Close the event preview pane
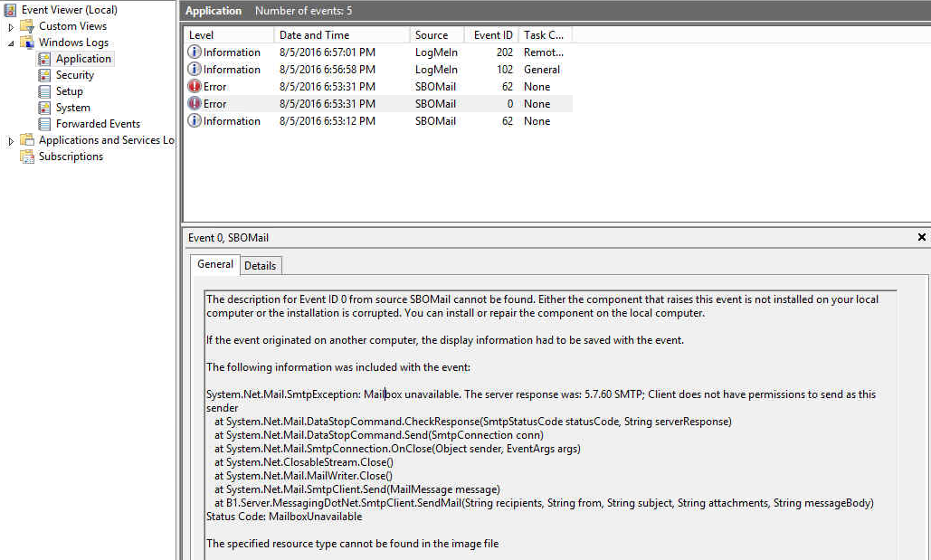The height and width of the screenshot is (560, 931). [x=921, y=237]
